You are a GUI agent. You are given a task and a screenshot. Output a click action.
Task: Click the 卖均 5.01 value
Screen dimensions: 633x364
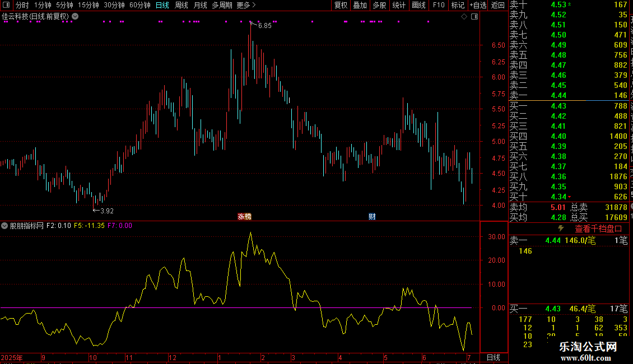point(558,207)
